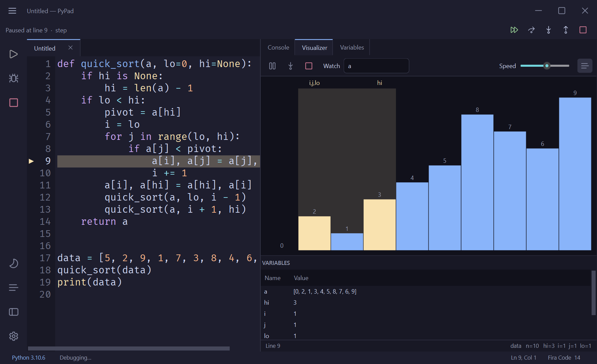This screenshot has height=364, width=597.
Task: Open settings with the gear icon
Action: click(x=13, y=336)
